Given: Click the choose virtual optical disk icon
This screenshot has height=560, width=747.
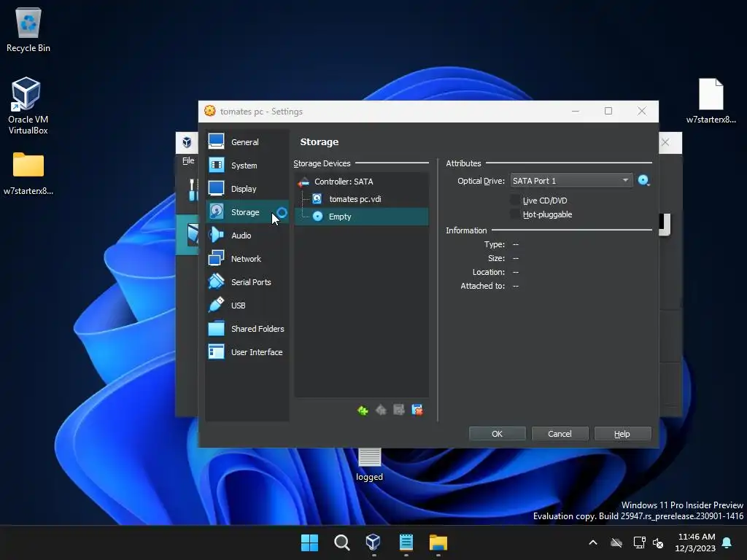Looking at the screenshot, I should (x=643, y=181).
